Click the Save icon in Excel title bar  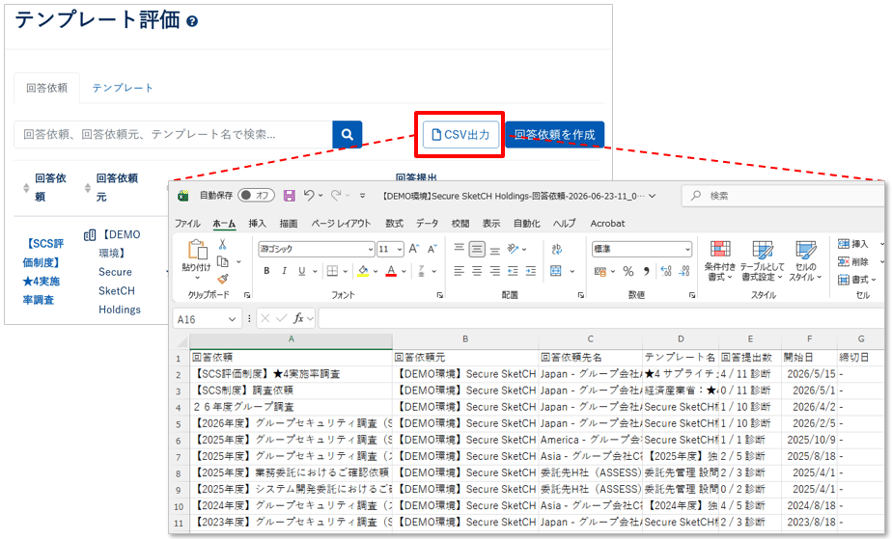289,196
